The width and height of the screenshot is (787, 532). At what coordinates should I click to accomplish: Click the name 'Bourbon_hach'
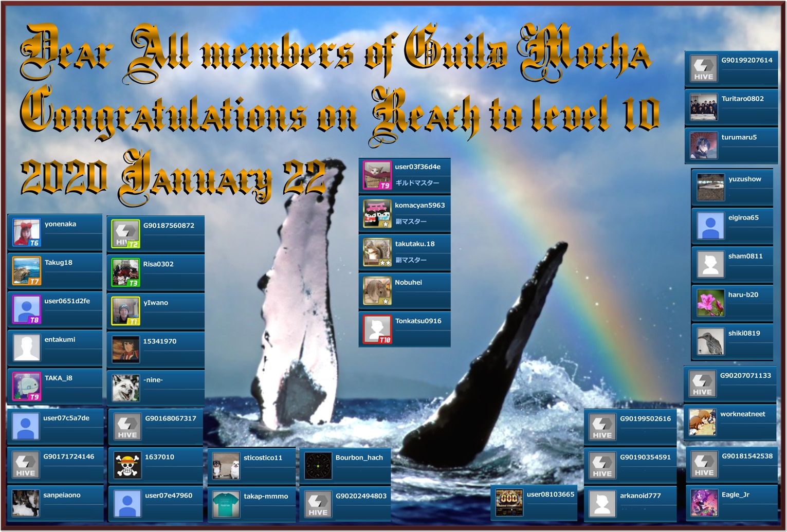[359, 457]
